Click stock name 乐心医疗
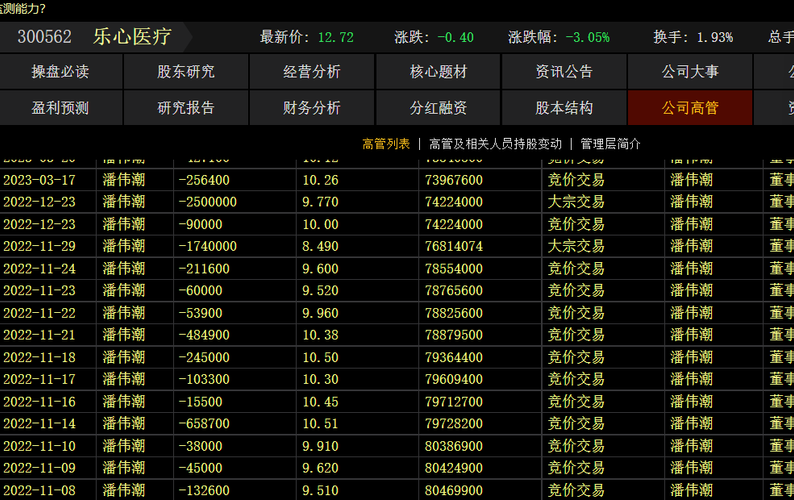The image size is (794, 500). click(x=132, y=37)
